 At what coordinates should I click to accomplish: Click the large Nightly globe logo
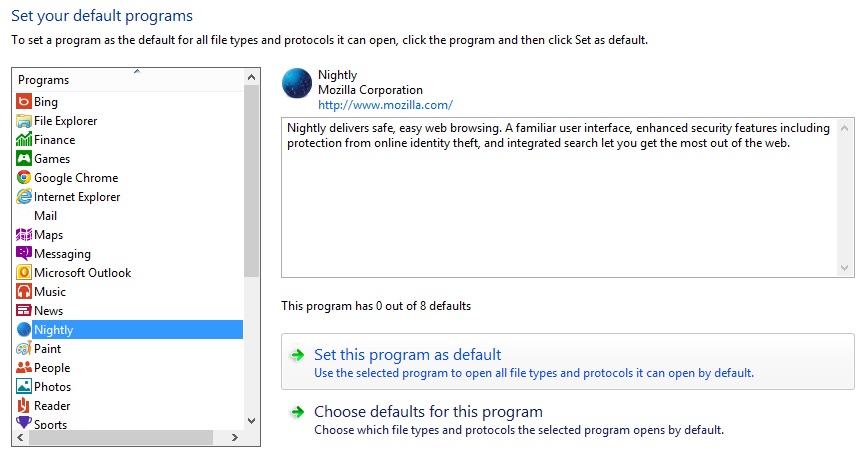pyautogui.click(x=297, y=83)
